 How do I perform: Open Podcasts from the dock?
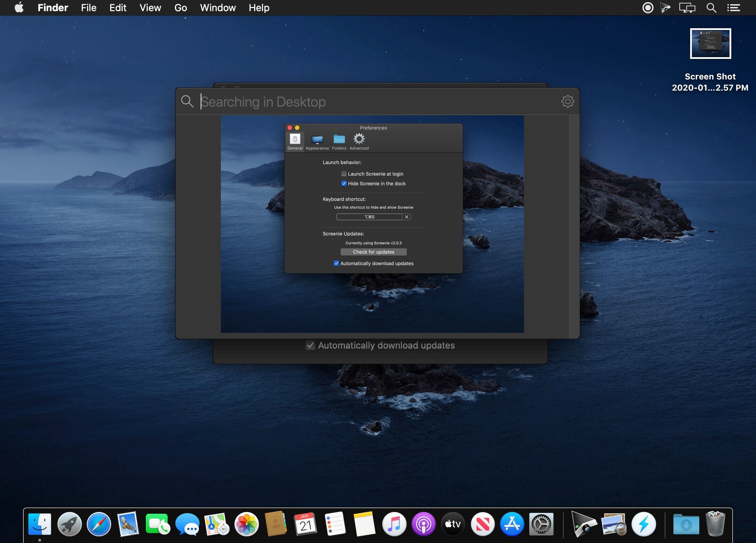(x=423, y=524)
